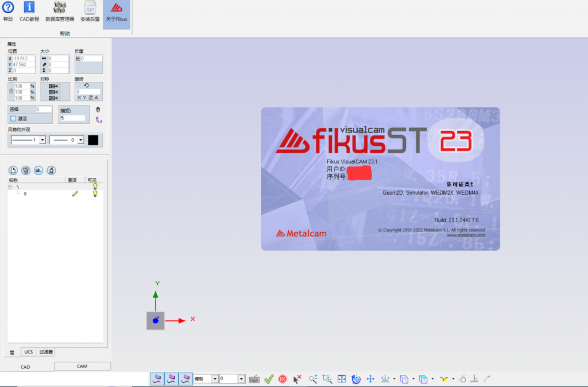Screen dimensions: 588x387
Task: Toggle the 激活 checkbox
Action: pyautogui.click(x=13, y=118)
